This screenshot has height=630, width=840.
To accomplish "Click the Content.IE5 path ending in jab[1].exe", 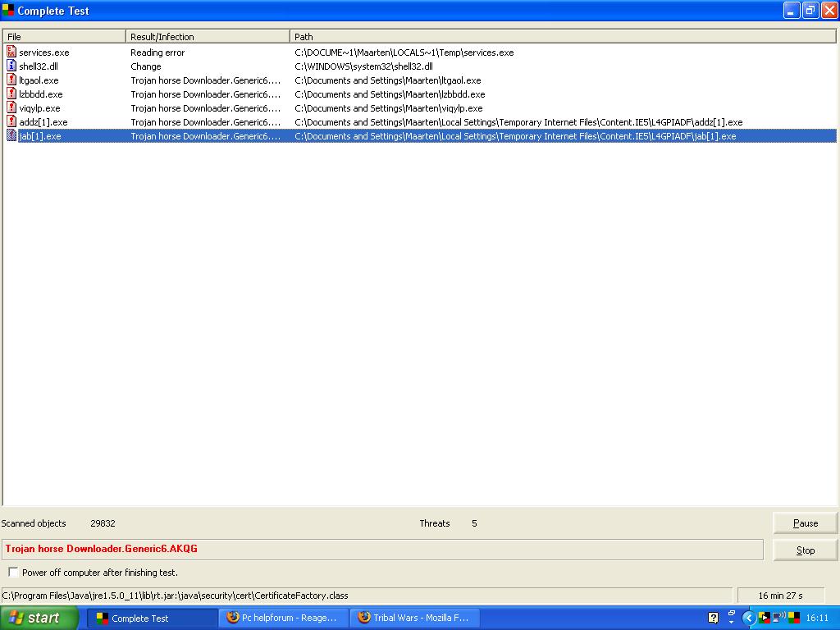I will [x=515, y=136].
